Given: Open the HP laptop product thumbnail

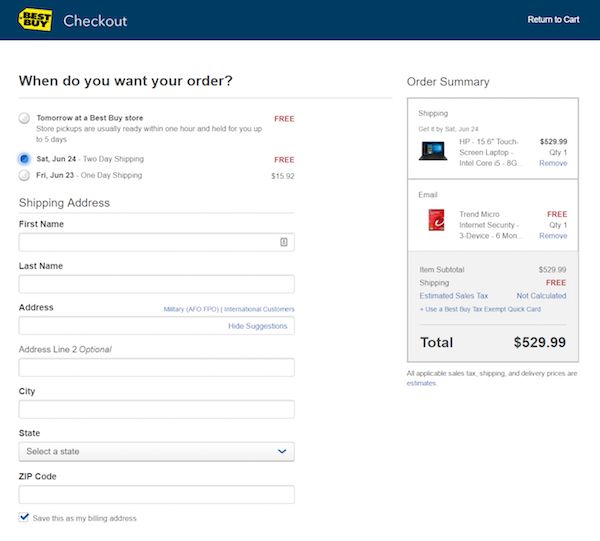Looking at the screenshot, I should click(x=433, y=151).
